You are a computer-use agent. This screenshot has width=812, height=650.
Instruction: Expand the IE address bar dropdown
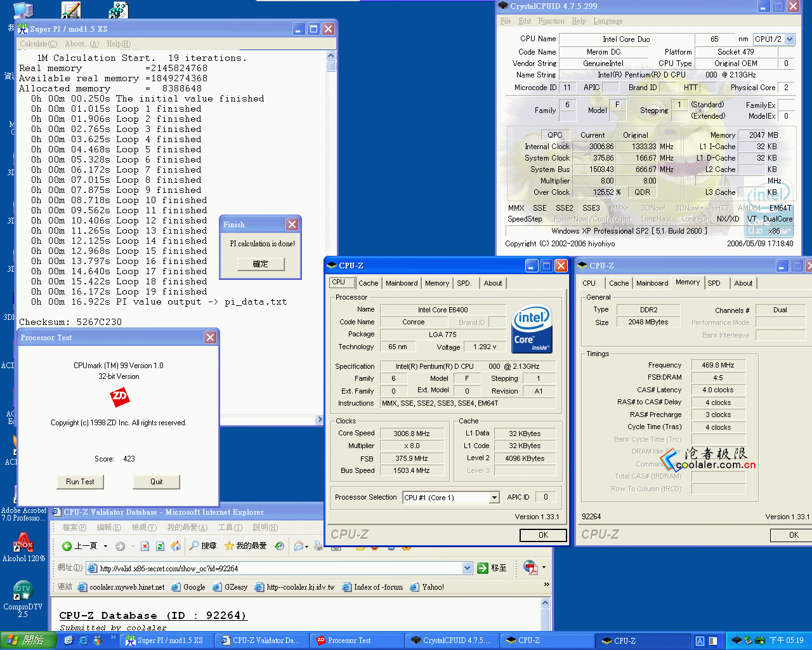[x=468, y=568]
